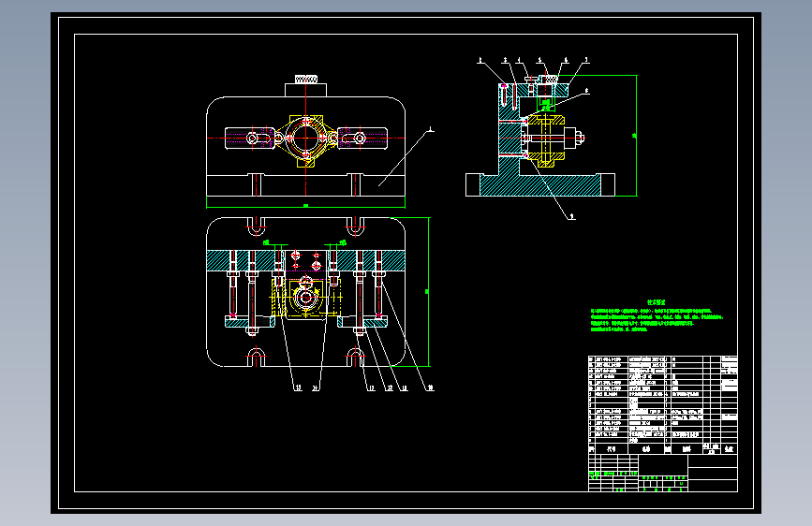This screenshot has height=526, width=812.
Task: Select bottom-right U-slot in plan view
Action: [x=355, y=358]
